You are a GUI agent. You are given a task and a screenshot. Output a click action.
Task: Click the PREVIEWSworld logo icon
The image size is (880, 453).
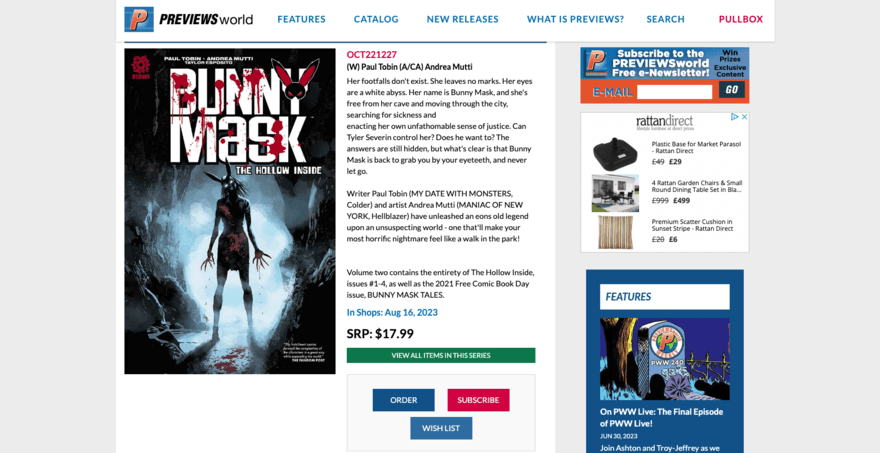tap(139, 19)
